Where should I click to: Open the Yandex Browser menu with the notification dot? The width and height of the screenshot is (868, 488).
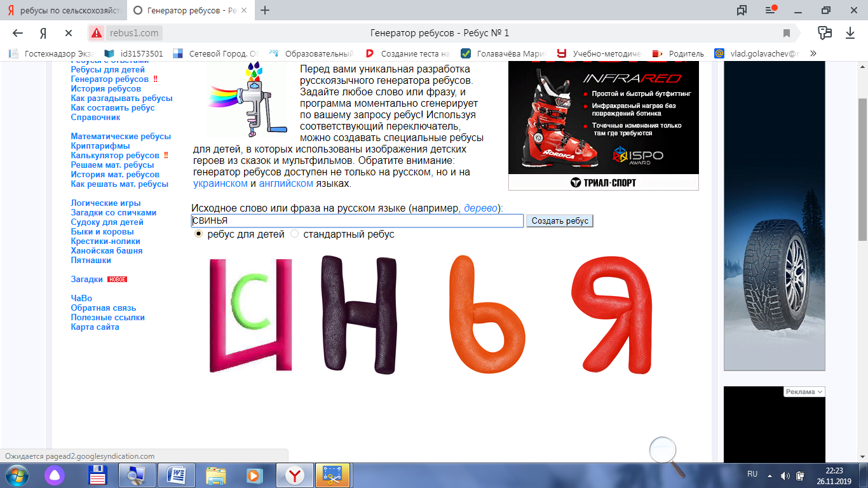tap(771, 10)
